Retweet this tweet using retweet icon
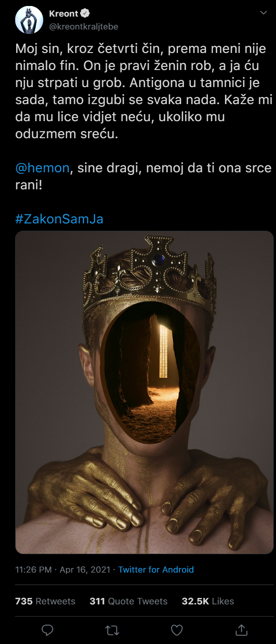Screen dimensions: 276x644 coord(112,629)
